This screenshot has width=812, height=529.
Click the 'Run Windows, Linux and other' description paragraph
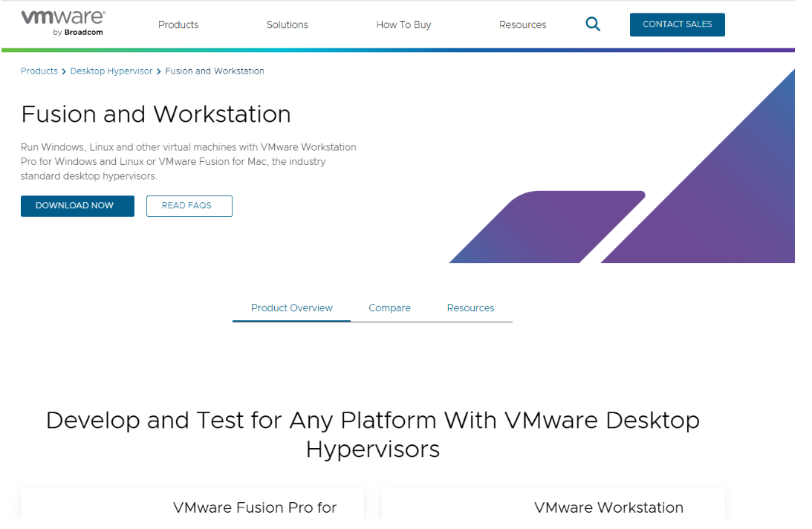189,162
